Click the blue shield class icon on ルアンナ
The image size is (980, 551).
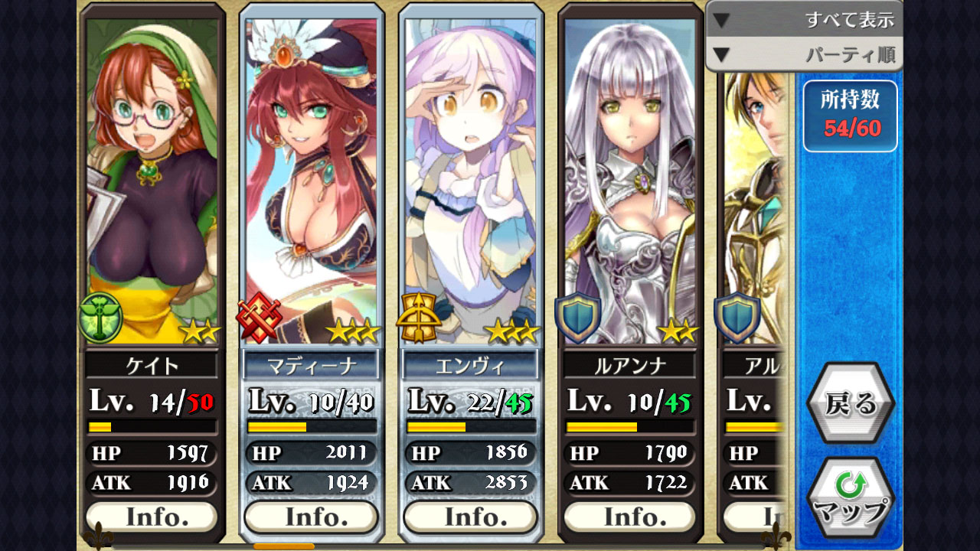(x=577, y=316)
